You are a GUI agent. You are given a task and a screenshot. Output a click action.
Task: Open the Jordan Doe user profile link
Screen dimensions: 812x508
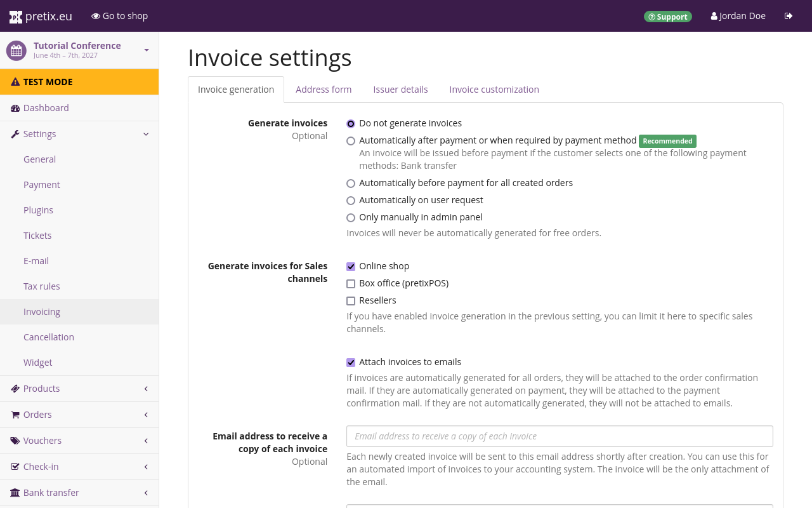coord(738,16)
